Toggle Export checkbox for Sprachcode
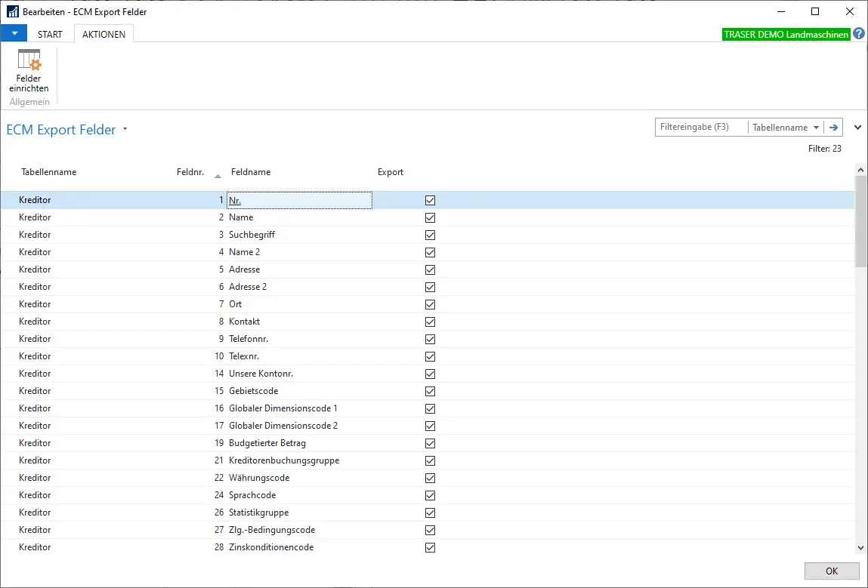Viewport: 868px width, 588px height. 431,495
